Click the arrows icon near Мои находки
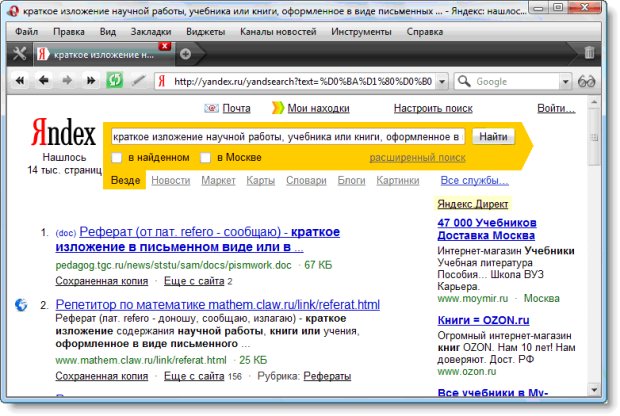Screen dimensions: 620x416 [278, 108]
